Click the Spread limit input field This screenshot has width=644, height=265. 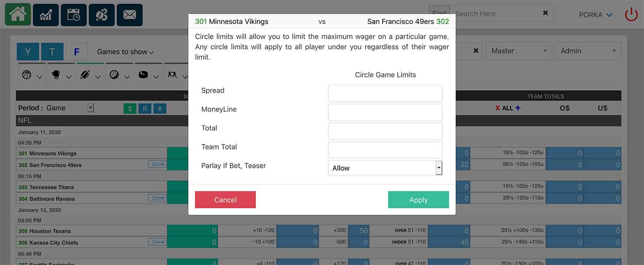point(385,93)
